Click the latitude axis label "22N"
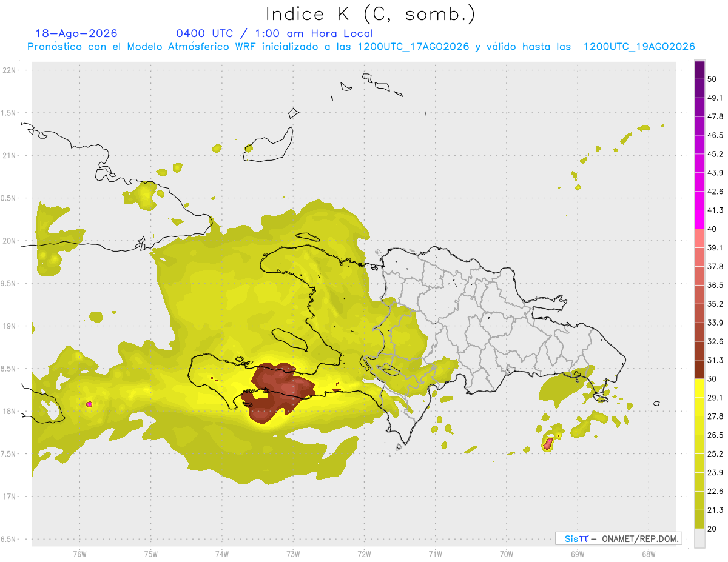 point(9,70)
